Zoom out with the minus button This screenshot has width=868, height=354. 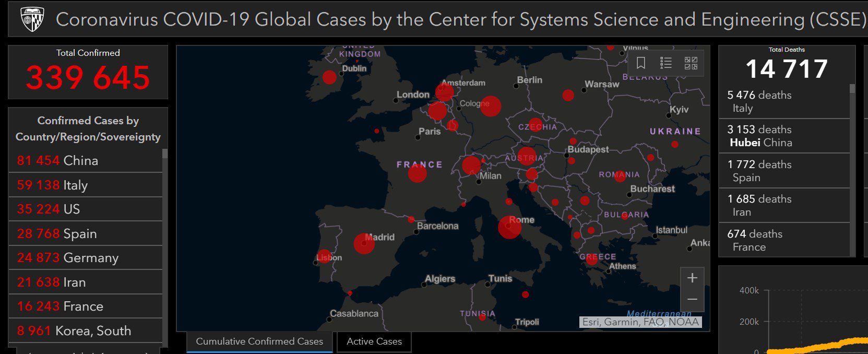coord(692,300)
